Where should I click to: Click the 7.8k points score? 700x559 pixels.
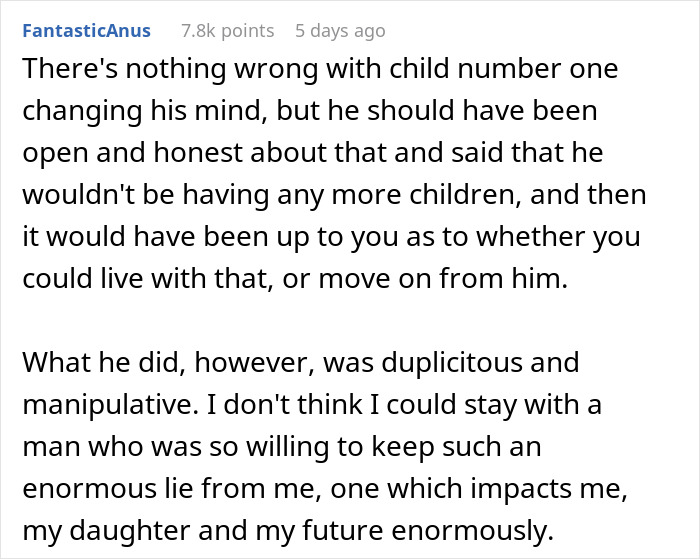(x=227, y=31)
